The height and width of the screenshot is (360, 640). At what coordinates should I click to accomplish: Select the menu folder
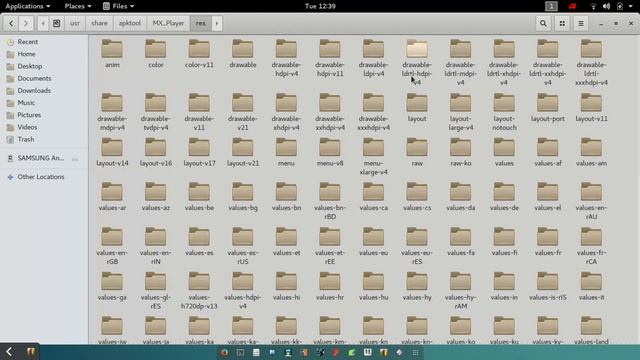point(286,152)
